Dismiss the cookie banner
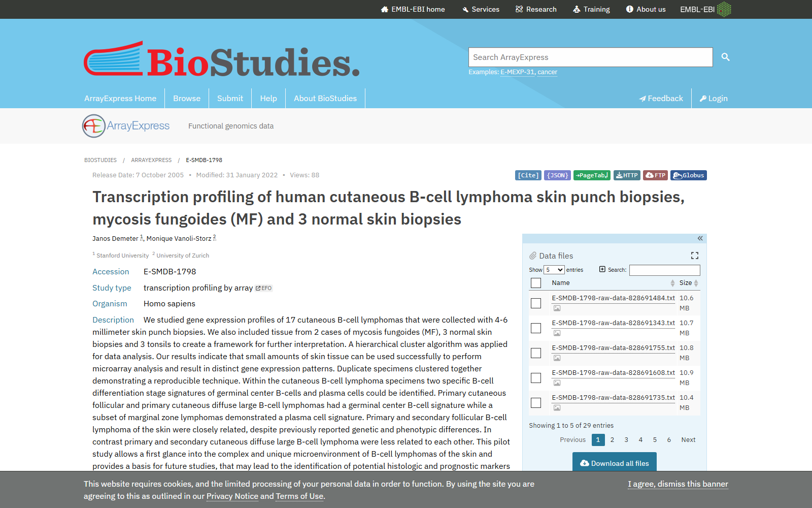The image size is (812, 508). [x=678, y=484]
